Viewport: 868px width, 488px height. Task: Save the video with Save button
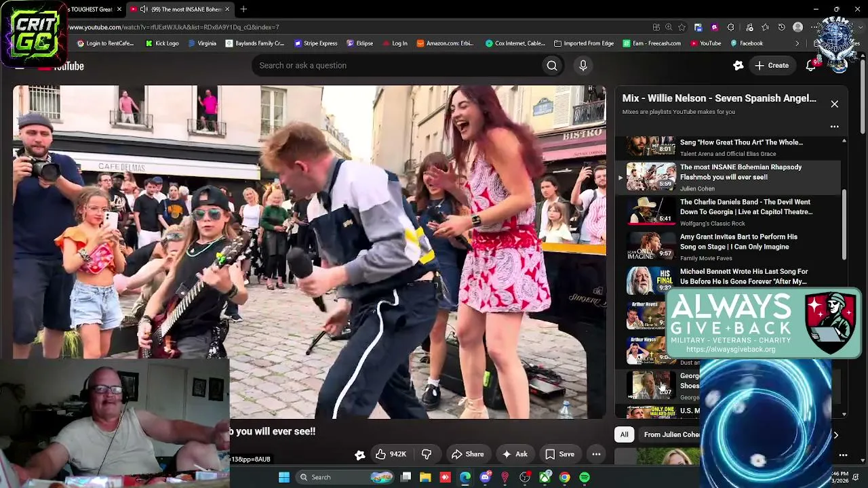[x=560, y=454]
